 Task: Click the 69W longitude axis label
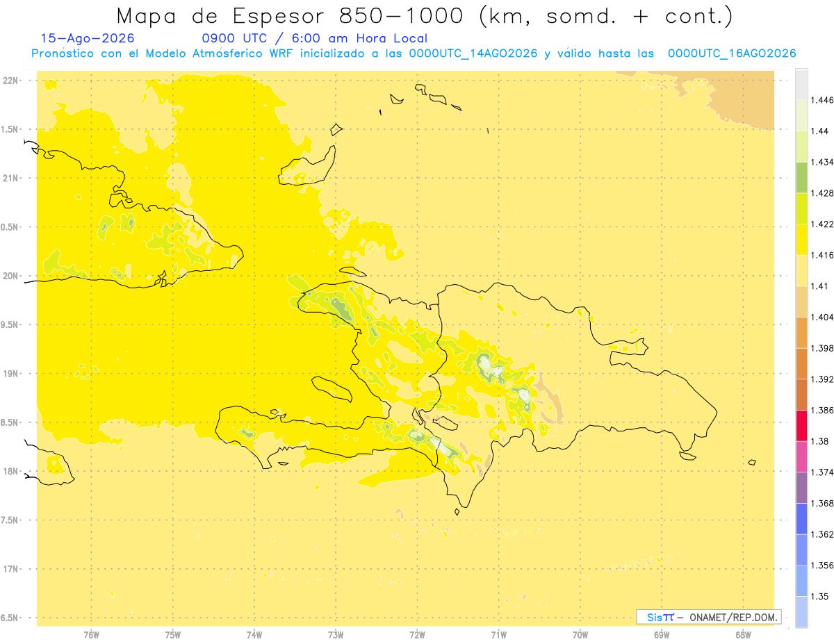click(x=661, y=634)
